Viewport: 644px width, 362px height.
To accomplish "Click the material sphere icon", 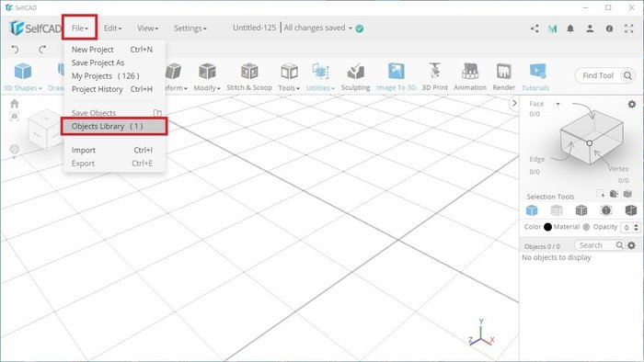I will tap(586, 227).
